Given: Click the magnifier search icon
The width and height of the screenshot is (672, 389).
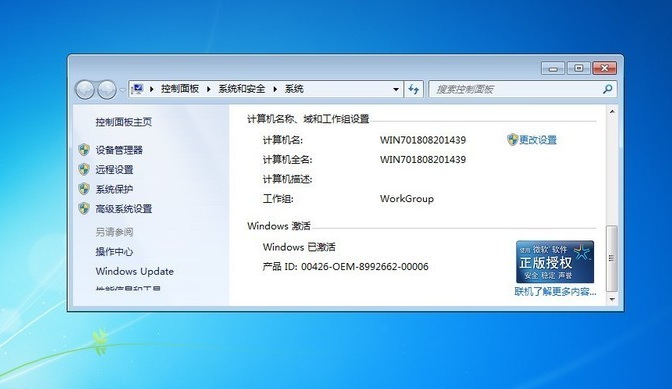Looking at the screenshot, I should point(607,89).
